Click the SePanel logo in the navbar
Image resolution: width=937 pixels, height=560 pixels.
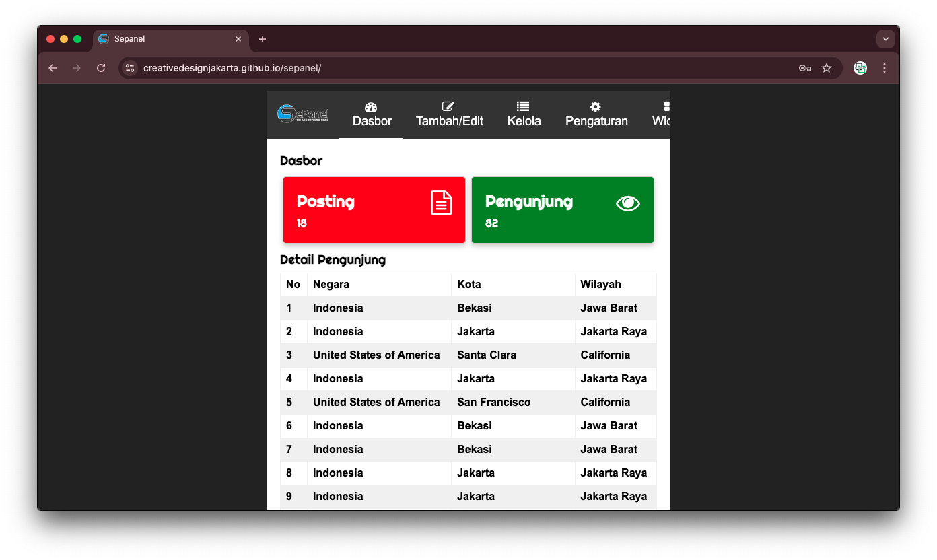(303, 114)
